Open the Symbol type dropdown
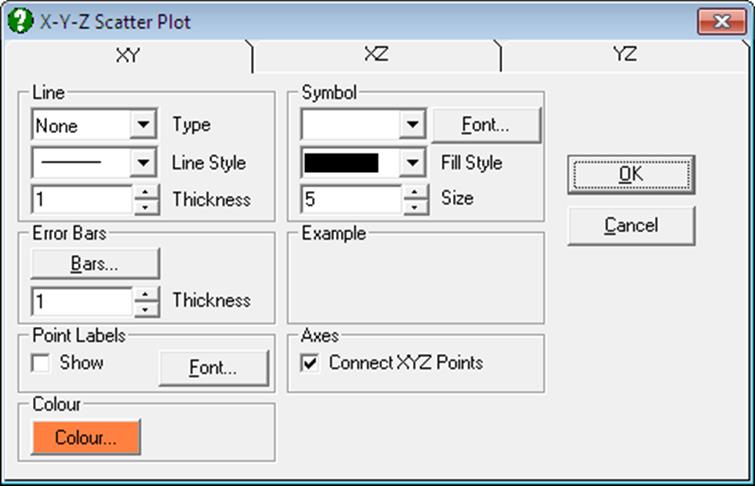This screenshot has width=755, height=486. coord(412,125)
